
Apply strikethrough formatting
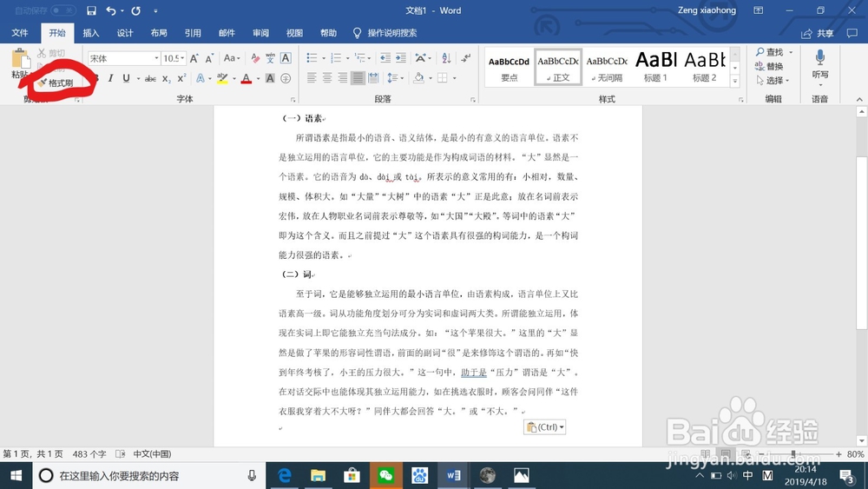pyautogui.click(x=150, y=79)
